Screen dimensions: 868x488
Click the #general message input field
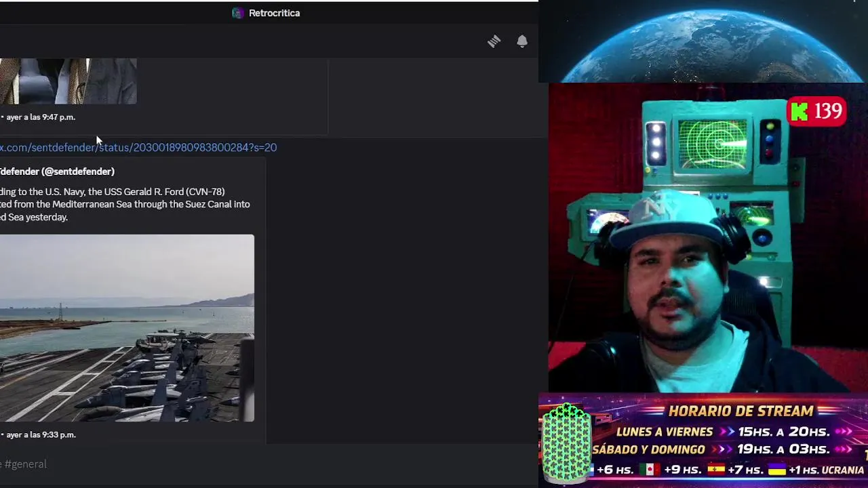tap(264, 464)
